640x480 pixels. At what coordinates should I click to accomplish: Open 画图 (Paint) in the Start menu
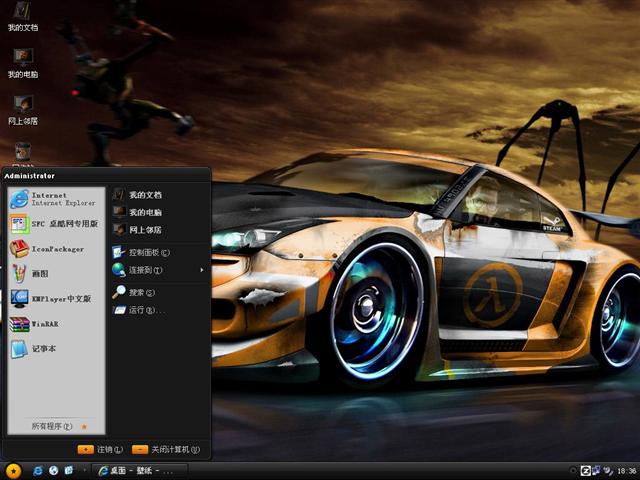[40, 273]
